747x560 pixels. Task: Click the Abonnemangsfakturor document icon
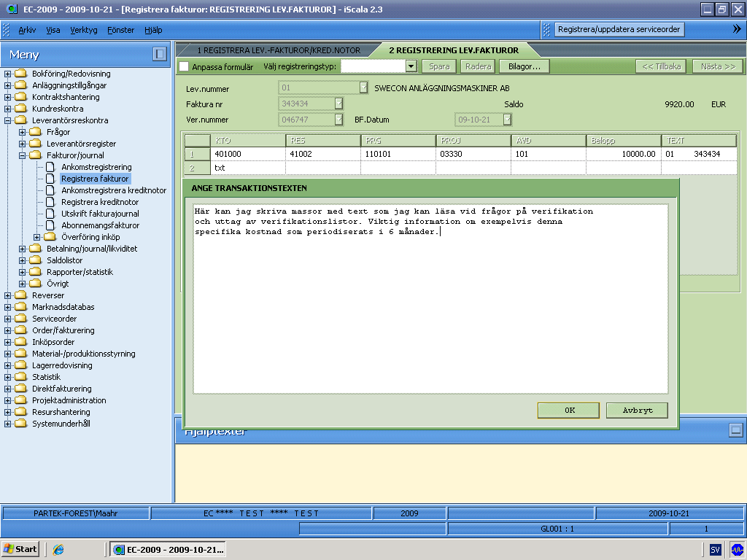[x=50, y=225]
